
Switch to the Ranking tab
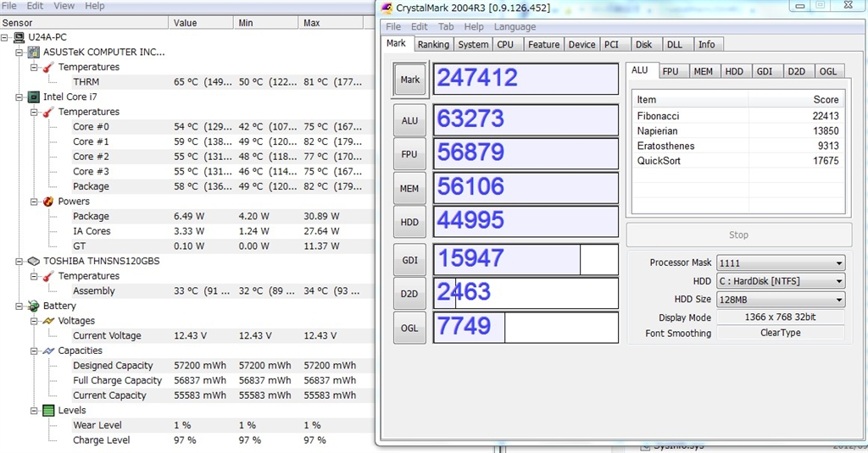pos(433,45)
